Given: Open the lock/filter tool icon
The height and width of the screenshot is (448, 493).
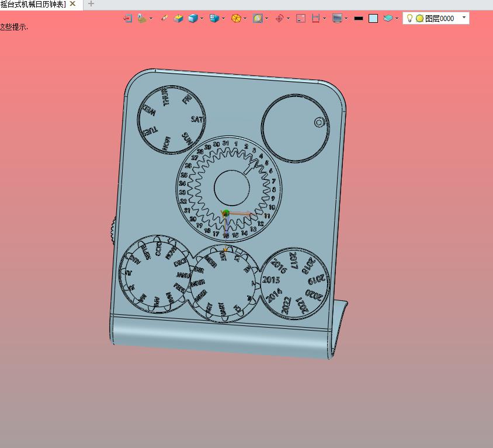Looking at the screenshot, I should [142, 19].
